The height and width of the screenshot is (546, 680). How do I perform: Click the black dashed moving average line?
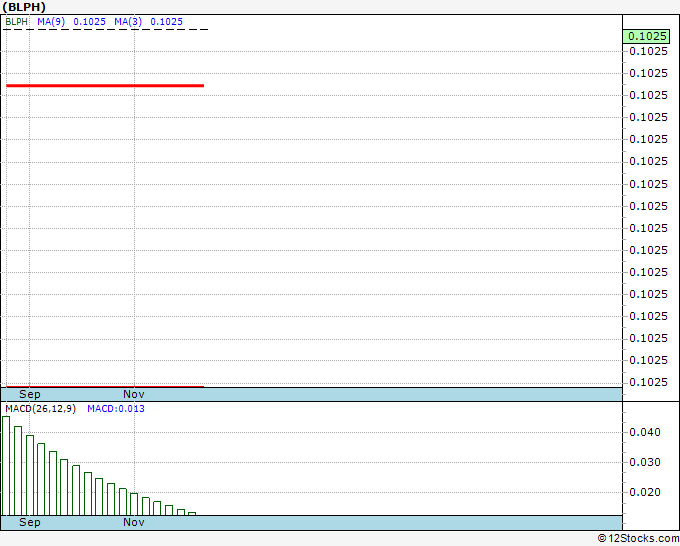pyautogui.click(x=106, y=29)
